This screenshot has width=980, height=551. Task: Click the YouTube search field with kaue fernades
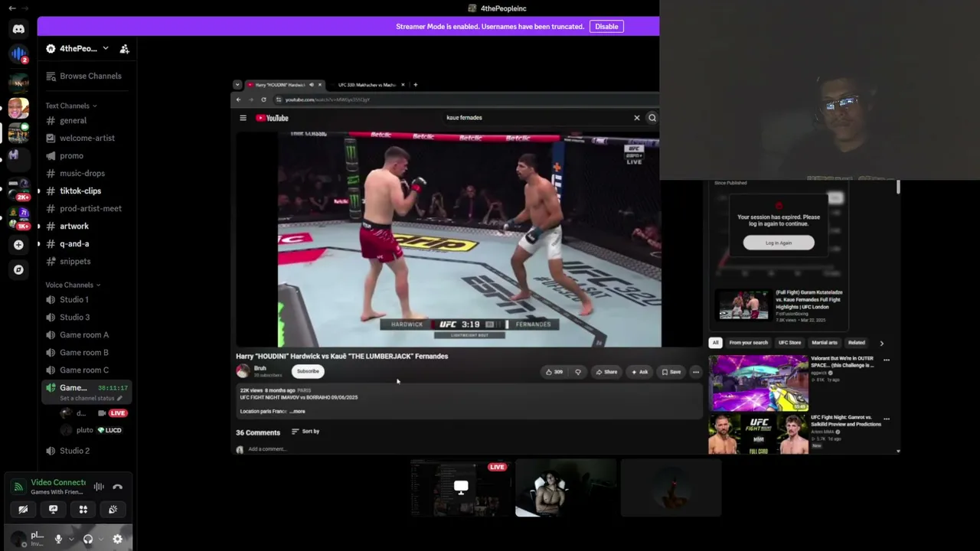pos(536,118)
